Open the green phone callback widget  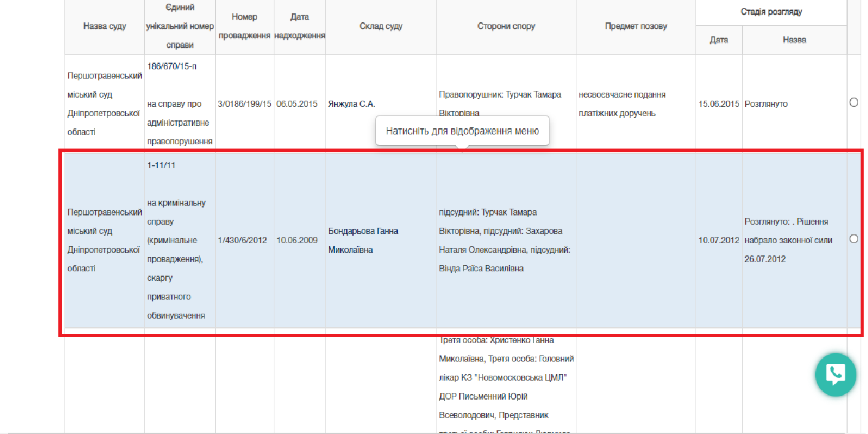835,374
